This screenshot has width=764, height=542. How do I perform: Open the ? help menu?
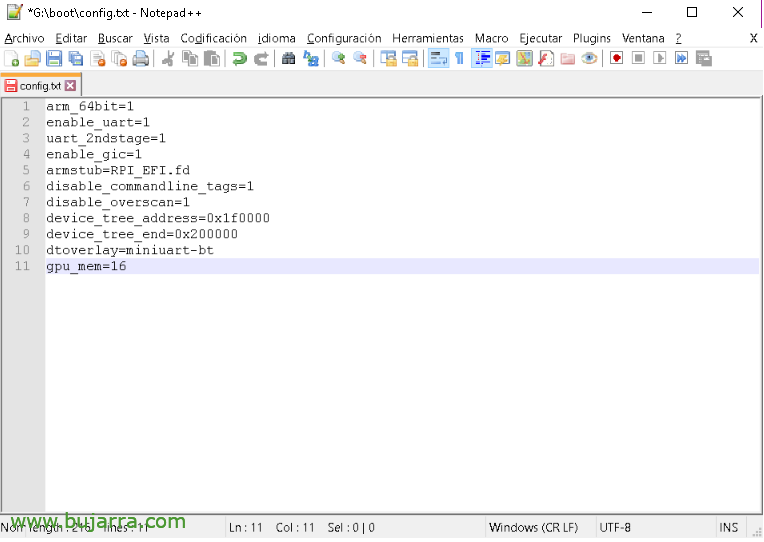click(x=678, y=38)
